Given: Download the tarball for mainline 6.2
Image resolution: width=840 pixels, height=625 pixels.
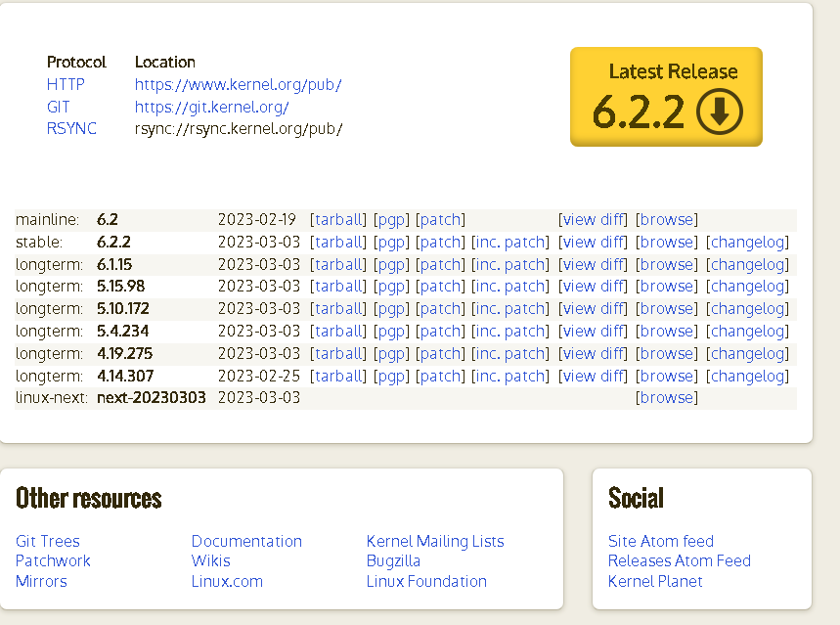Looking at the screenshot, I should (x=337, y=219).
